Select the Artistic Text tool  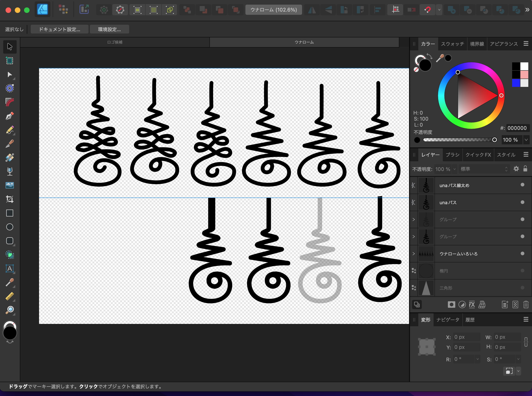[9, 268]
